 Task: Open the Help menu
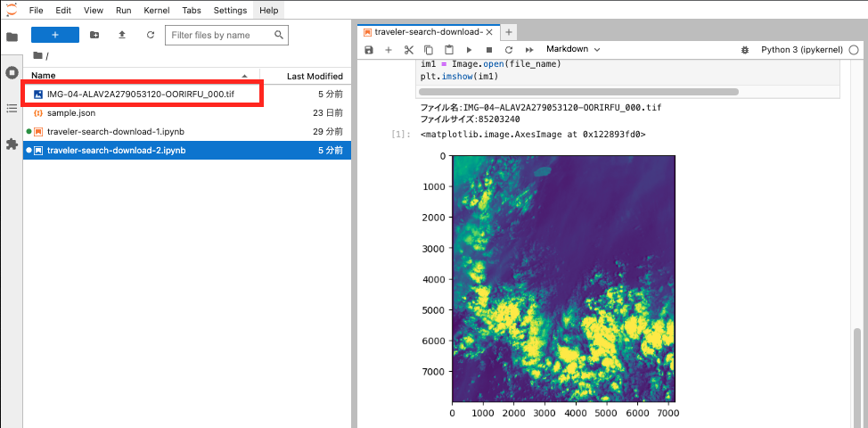268,10
